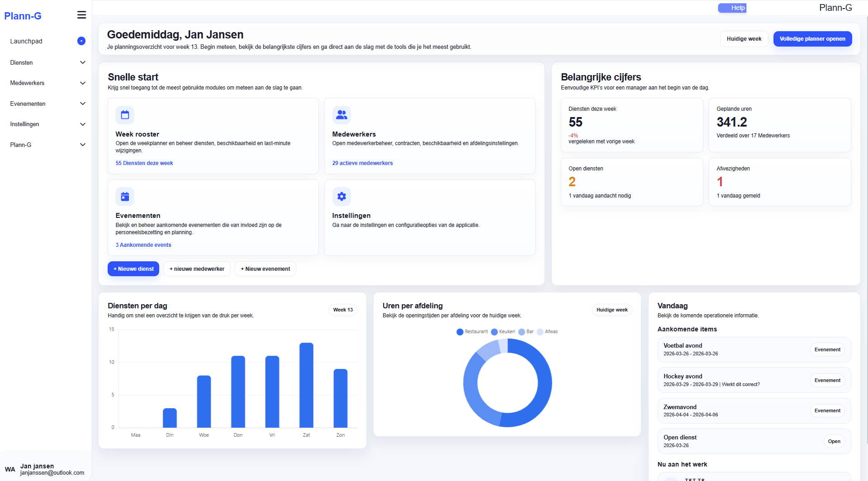Toggle the Restaurant legend in the donut chart
Image resolution: width=868 pixels, height=481 pixels.
[472, 331]
